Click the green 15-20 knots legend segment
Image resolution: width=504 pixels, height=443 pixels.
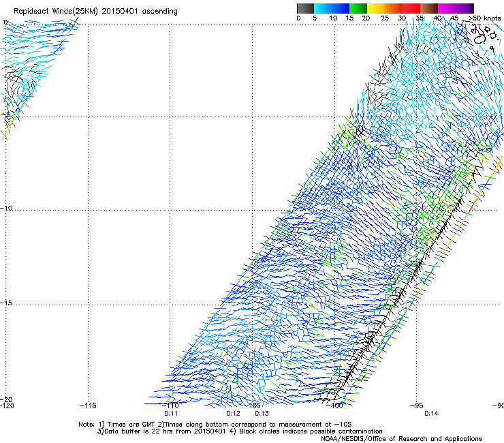[x=358, y=8]
